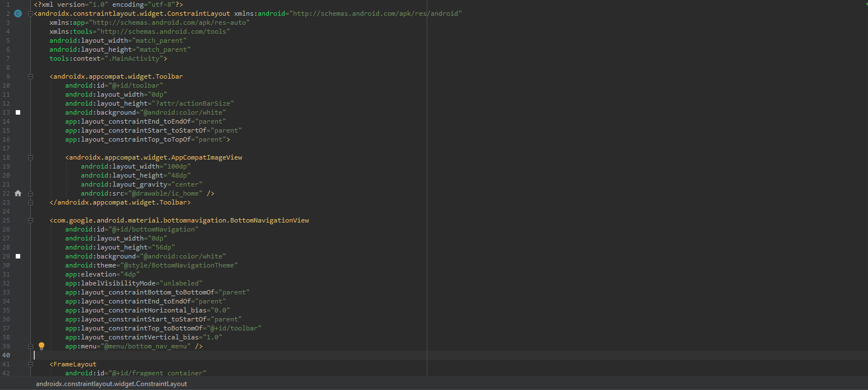The width and height of the screenshot is (868, 390).
Task: Click fold end marker at closing Toolbar tag
Action: [x=31, y=202]
